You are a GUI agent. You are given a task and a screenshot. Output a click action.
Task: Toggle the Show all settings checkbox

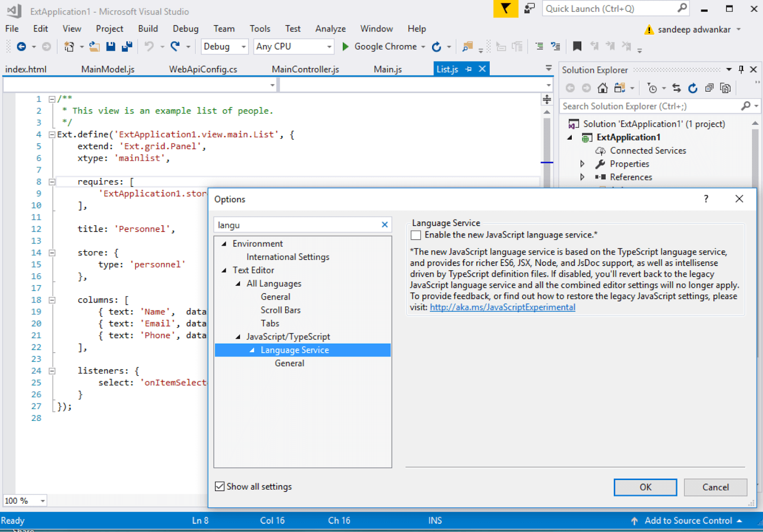[x=220, y=486]
